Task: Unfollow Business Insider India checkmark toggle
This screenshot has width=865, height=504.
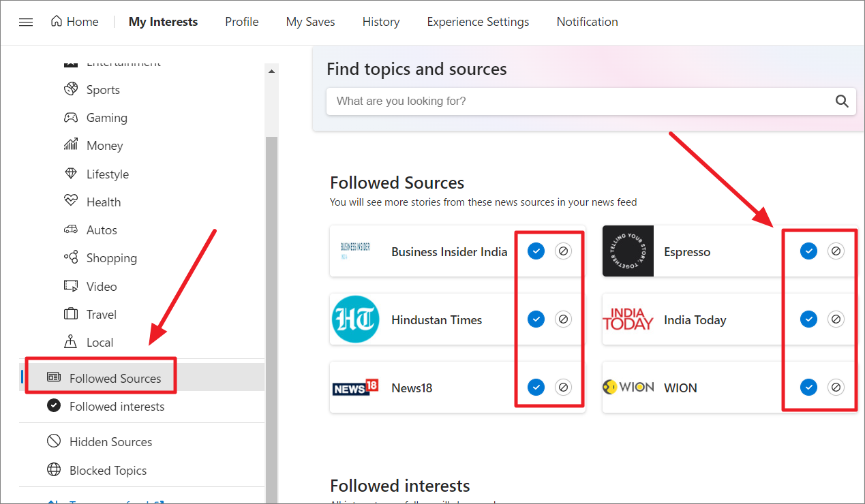Action: pos(536,251)
